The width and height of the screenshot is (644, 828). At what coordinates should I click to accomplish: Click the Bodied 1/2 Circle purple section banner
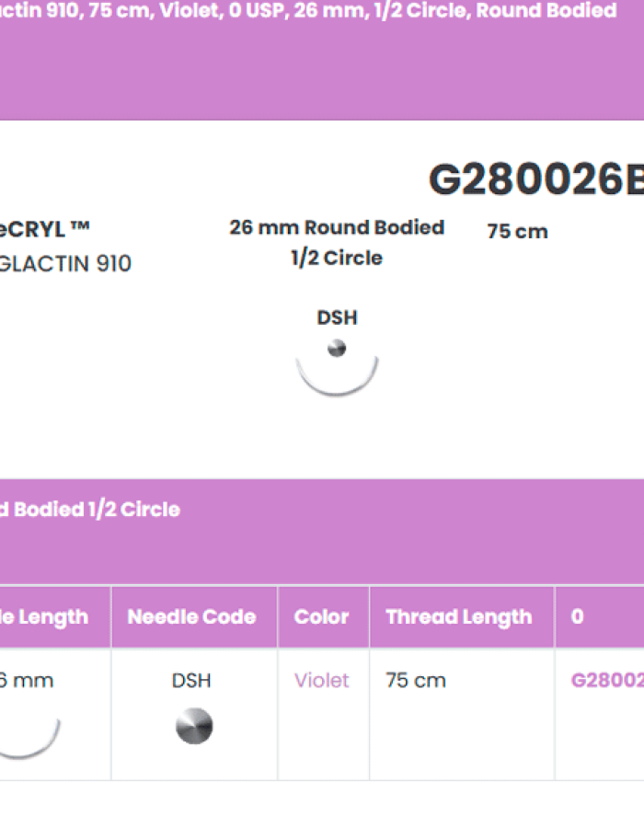point(322,532)
